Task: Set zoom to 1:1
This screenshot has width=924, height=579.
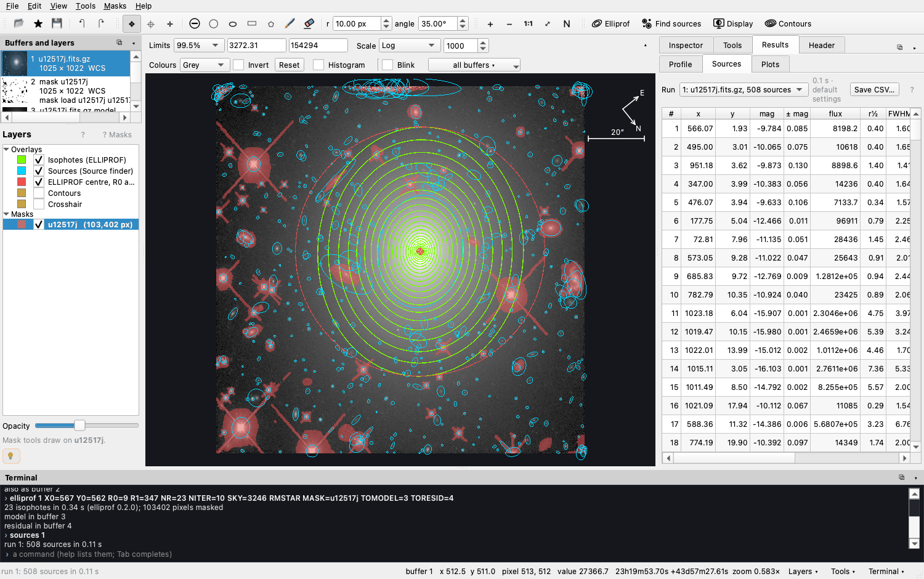Action: pos(529,24)
